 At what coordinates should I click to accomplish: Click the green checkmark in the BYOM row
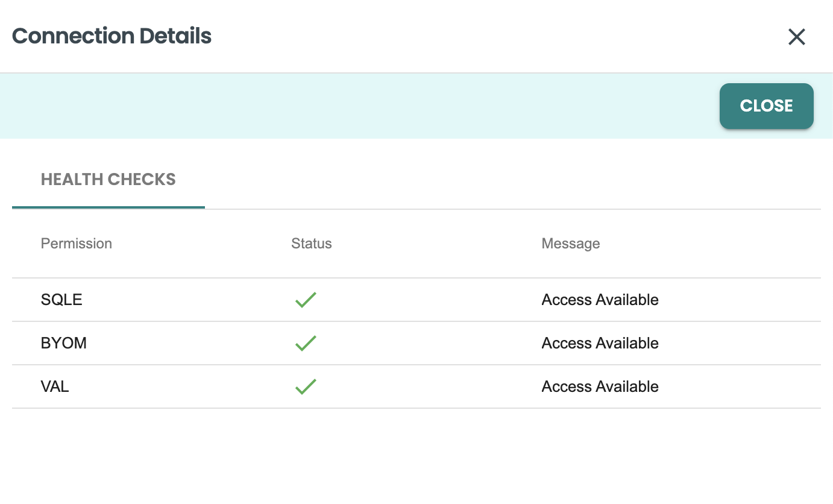point(306,343)
